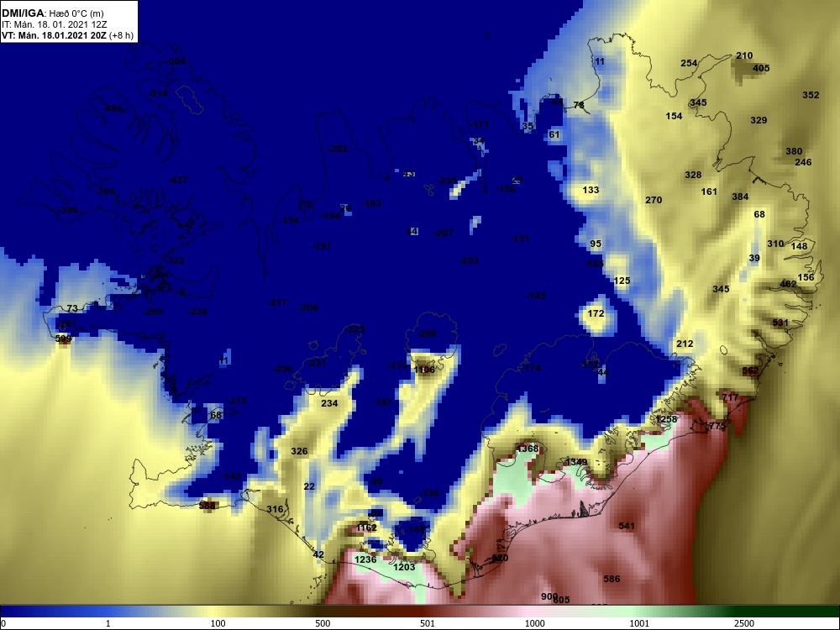Click the '0' label on the color scale
Image resolution: width=840 pixels, height=630 pixels.
3,623
